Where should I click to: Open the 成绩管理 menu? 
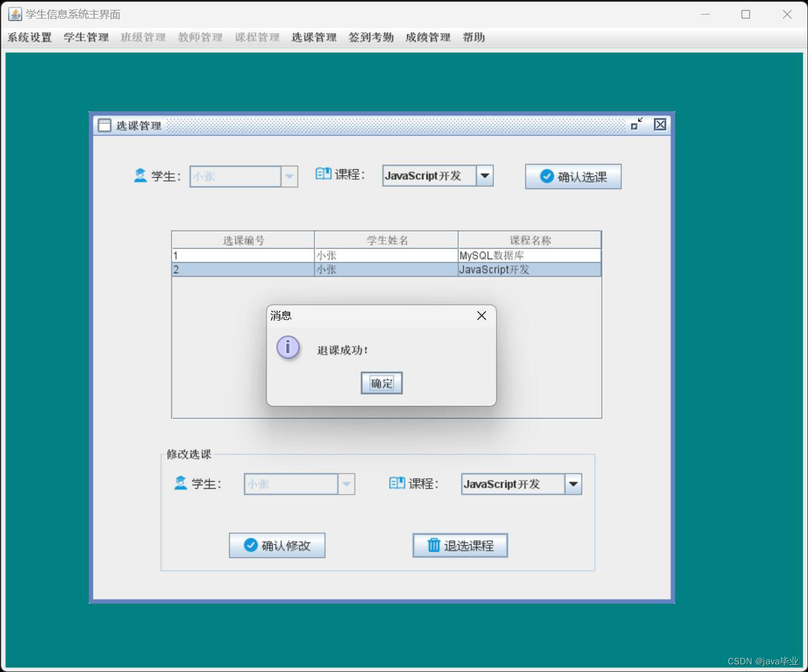428,37
